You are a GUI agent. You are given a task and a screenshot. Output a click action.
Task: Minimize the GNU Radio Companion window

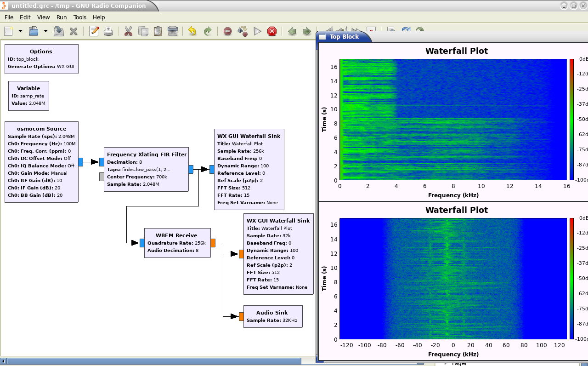coord(565,6)
